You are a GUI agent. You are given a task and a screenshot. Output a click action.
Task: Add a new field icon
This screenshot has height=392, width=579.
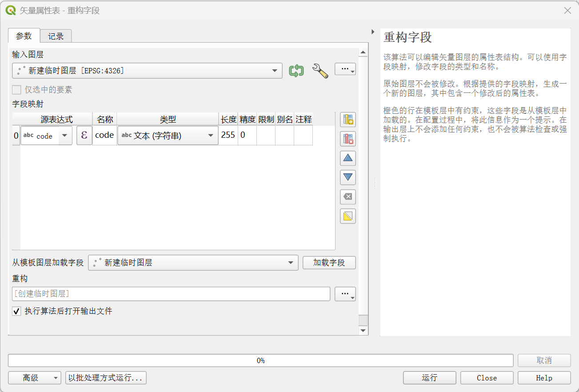coord(348,120)
